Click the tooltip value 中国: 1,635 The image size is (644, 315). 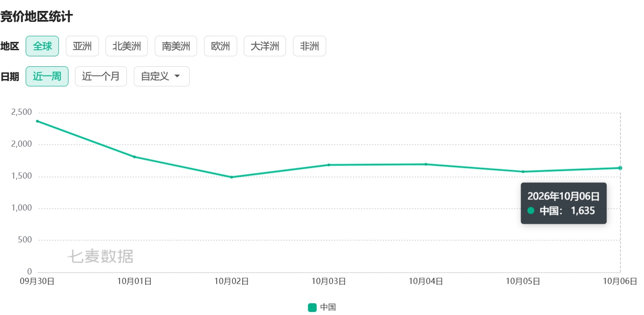pyautogui.click(x=562, y=211)
